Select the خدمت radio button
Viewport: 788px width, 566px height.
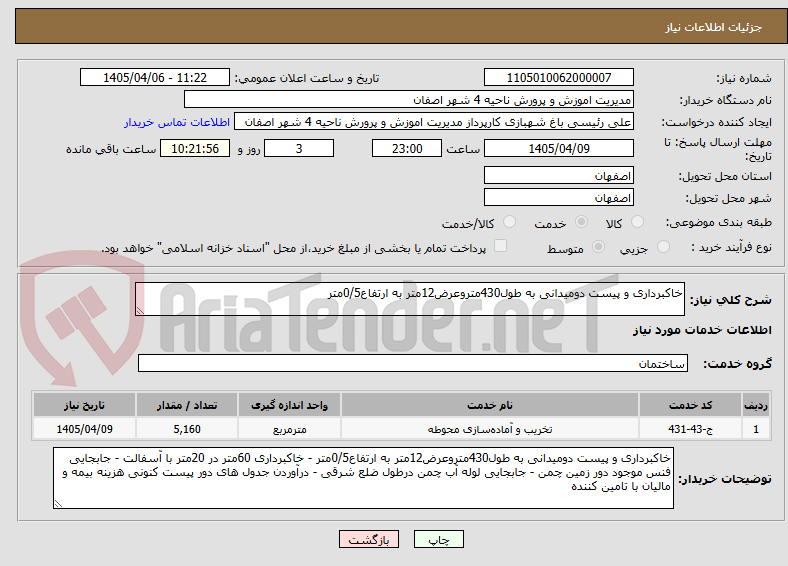click(x=581, y=222)
